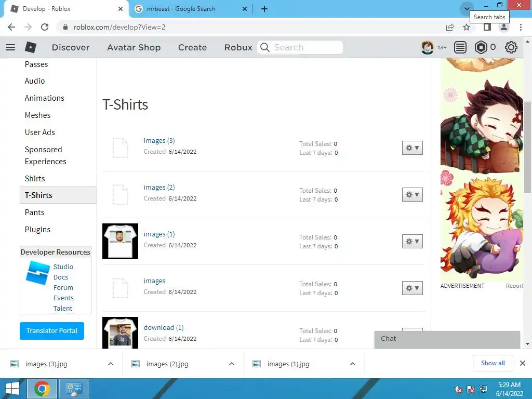Open the images (3) t-shirt link
This screenshot has width=532, height=399.
pyautogui.click(x=159, y=140)
